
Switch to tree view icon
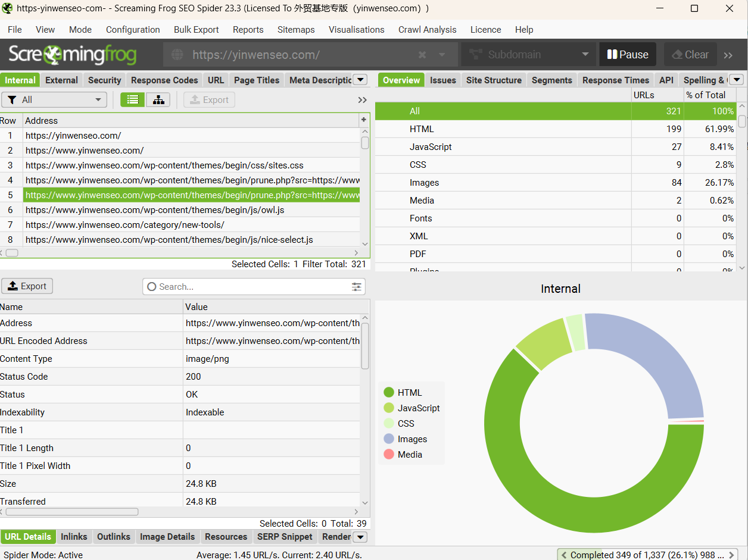pos(158,100)
